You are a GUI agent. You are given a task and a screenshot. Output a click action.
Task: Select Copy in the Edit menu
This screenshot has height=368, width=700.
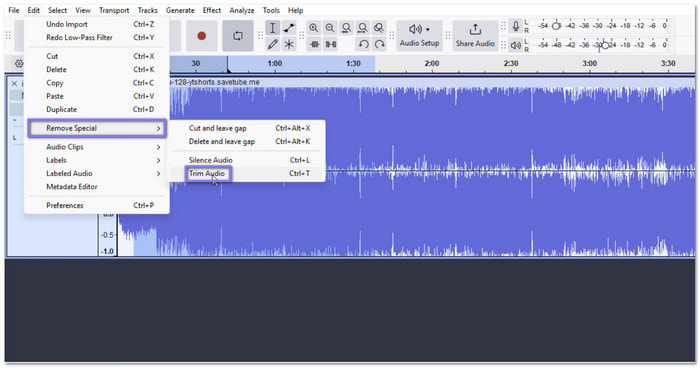pos(96,83)
